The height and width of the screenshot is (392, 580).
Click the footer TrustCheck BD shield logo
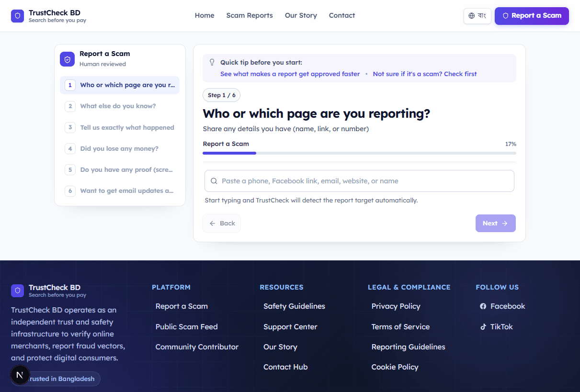(x=17, y=291)
